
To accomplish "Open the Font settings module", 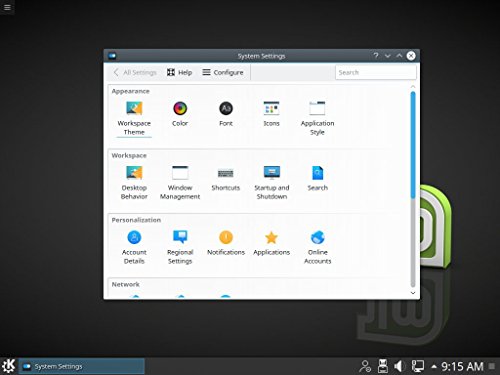I will pyautogui.click(x=226, y=114).
